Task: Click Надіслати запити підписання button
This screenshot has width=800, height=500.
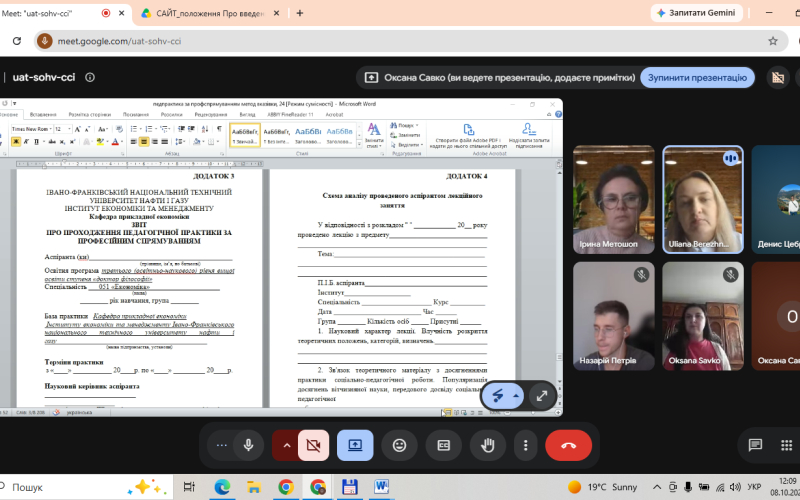Action: point(529,136)
